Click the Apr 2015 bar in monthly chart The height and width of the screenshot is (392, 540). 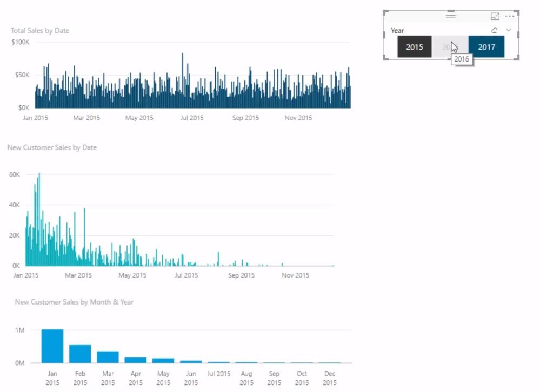[x=135, y=360]
